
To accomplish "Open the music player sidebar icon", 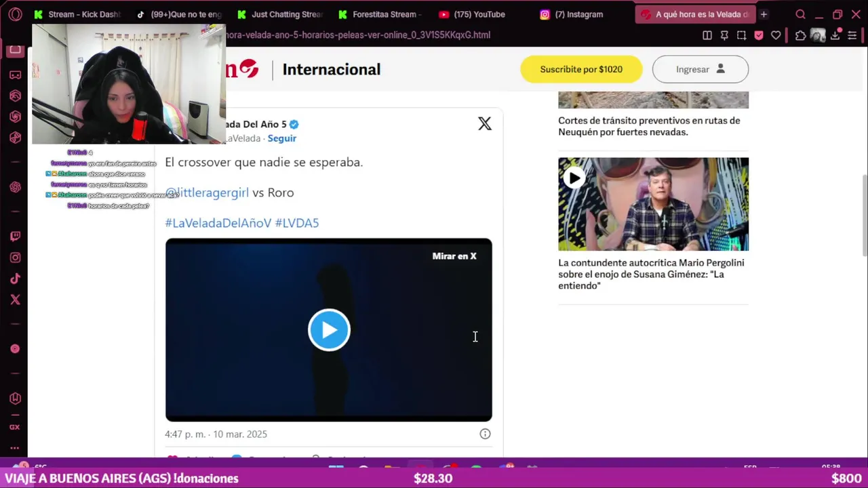I will coord(15,348).
